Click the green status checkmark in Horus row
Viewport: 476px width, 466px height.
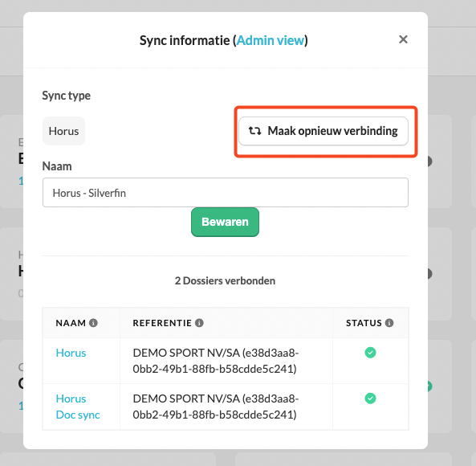pos(370,353)
